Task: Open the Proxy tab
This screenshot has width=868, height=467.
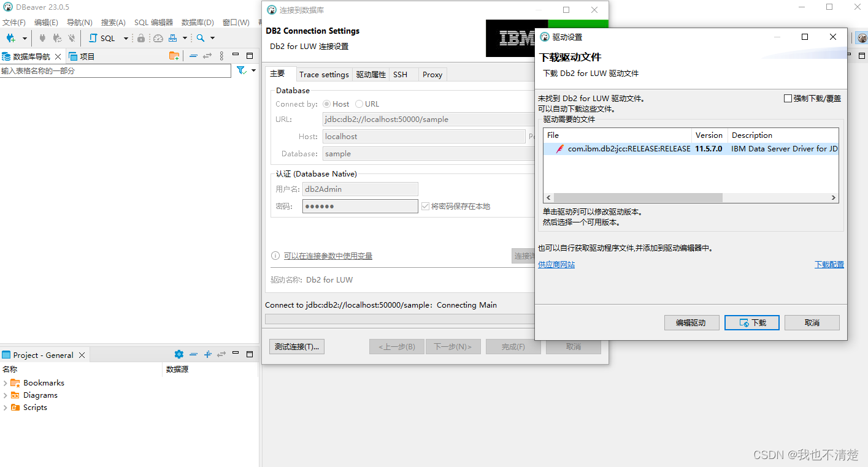Action: tap(432, 74)
